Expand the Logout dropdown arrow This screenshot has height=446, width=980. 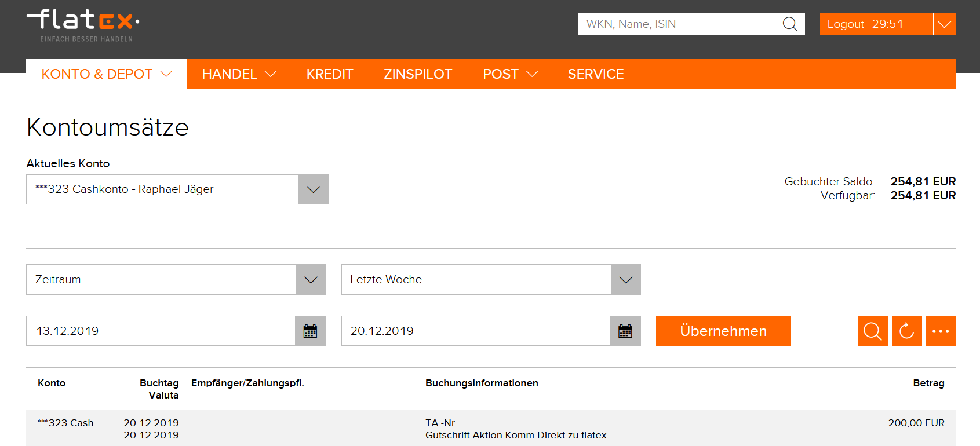point(945,24)
